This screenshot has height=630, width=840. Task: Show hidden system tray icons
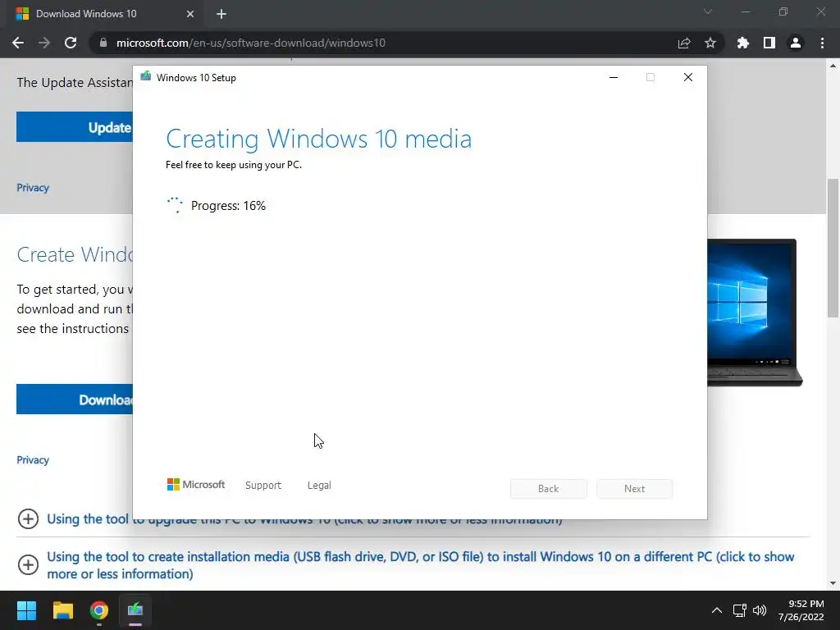716,610
